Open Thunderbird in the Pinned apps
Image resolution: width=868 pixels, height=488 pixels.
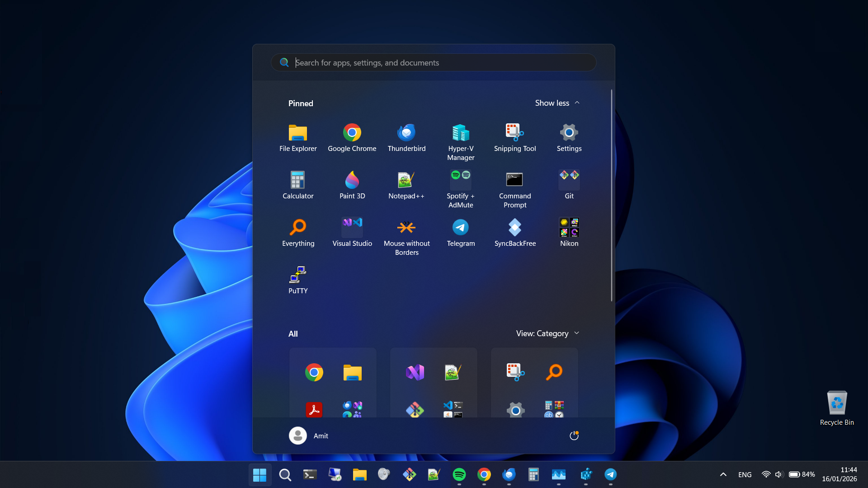point(406,138)
